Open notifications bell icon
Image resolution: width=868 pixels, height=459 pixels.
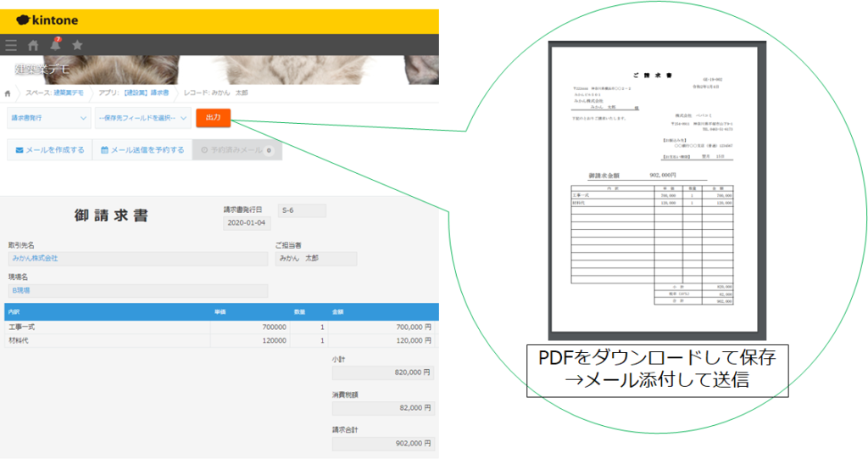coord(55,44)
